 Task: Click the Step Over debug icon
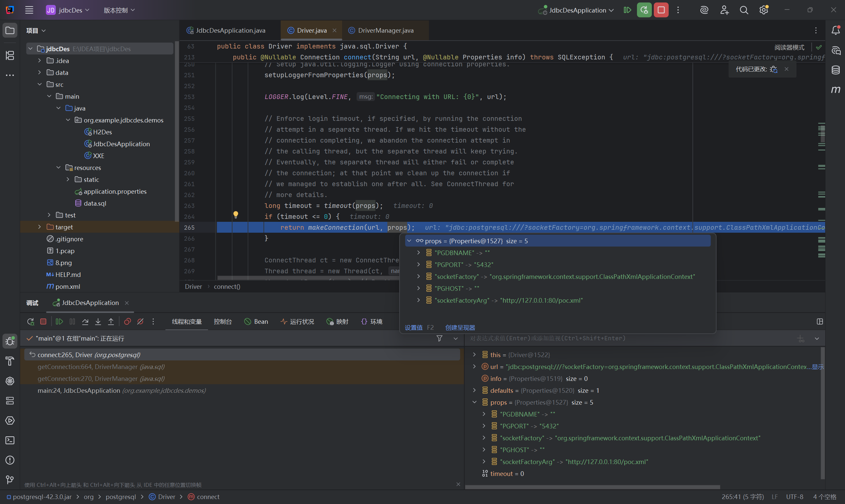tap(85, 321)
